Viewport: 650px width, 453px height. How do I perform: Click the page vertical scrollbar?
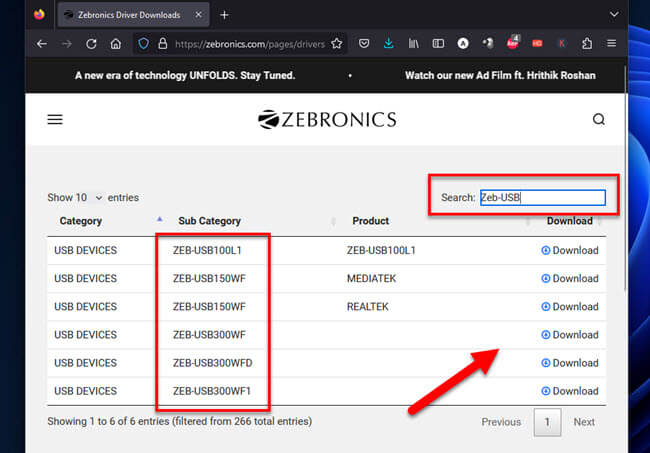625,178
